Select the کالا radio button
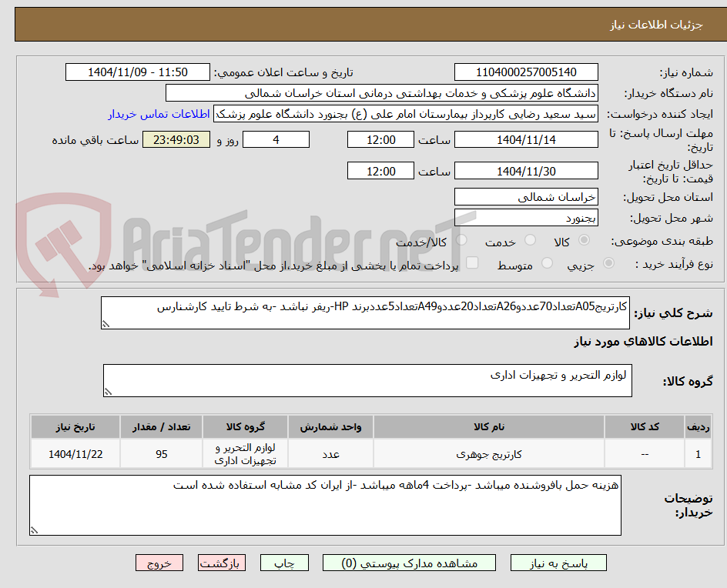Image resolution: width=727 pixels, height=588 pixels. (x=584, y=240)
